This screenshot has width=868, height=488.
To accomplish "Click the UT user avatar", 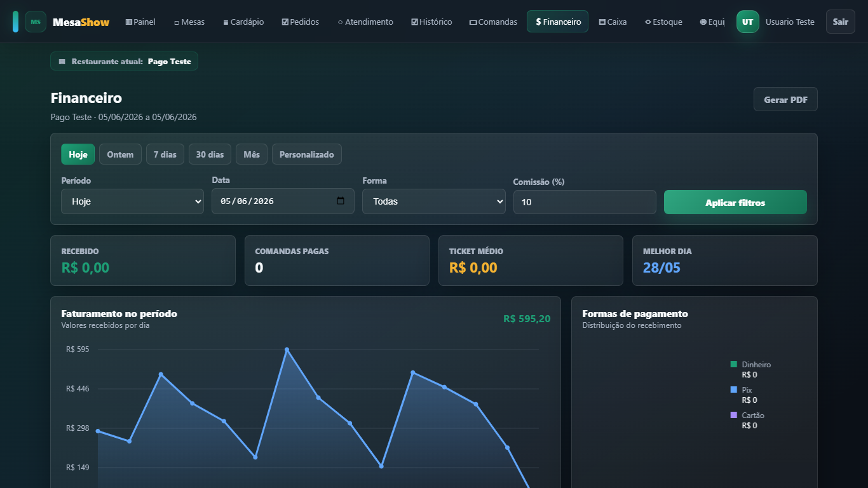I will [x=748, y=22].
